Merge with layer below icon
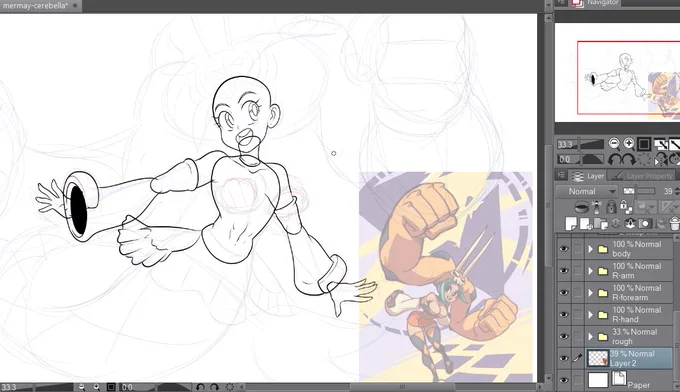 (x=630, y=224)
